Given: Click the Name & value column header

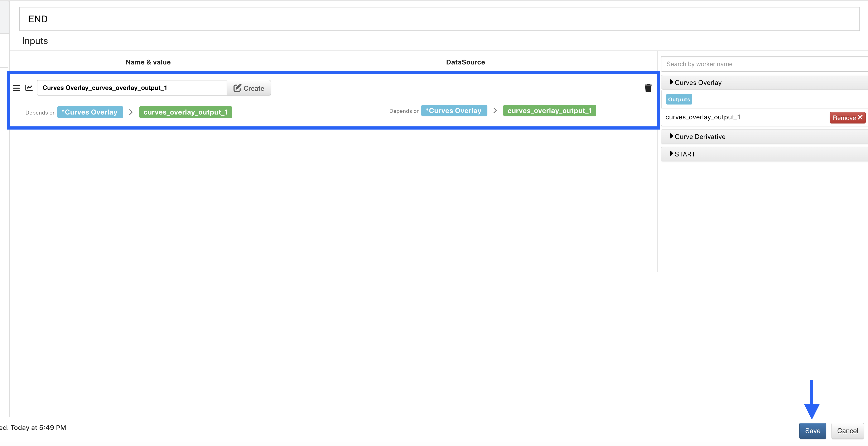Looking at the screenshot, I should (148, 62).
